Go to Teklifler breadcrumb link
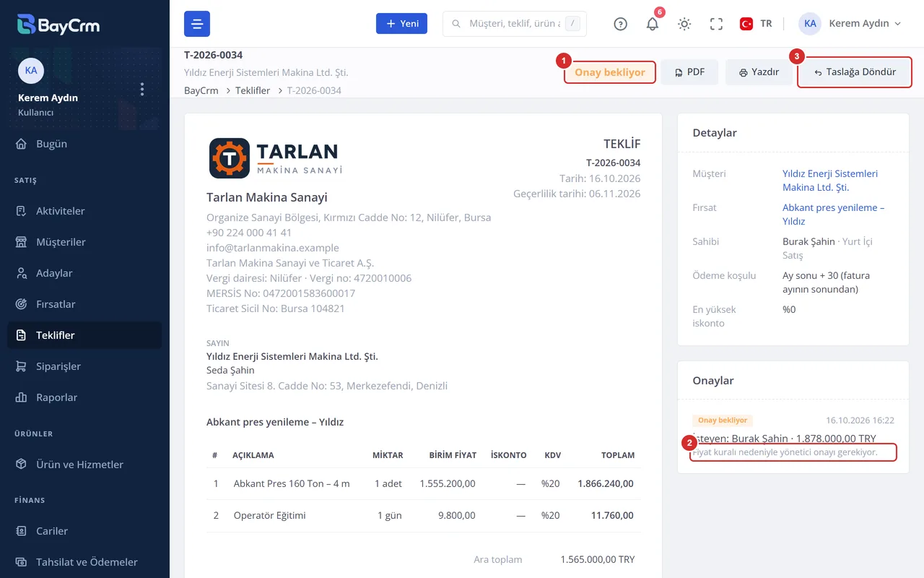The width and height of the screenshot is (924, 578). 253,90
